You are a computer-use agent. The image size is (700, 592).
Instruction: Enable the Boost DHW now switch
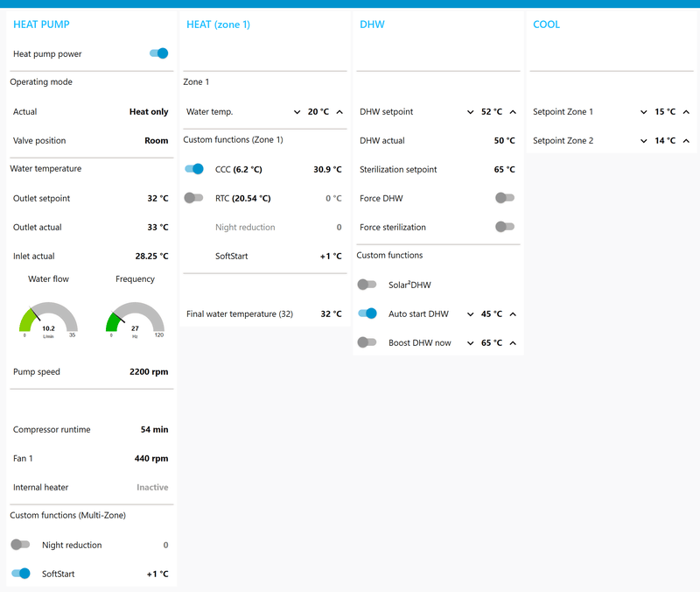click(367, 342)
